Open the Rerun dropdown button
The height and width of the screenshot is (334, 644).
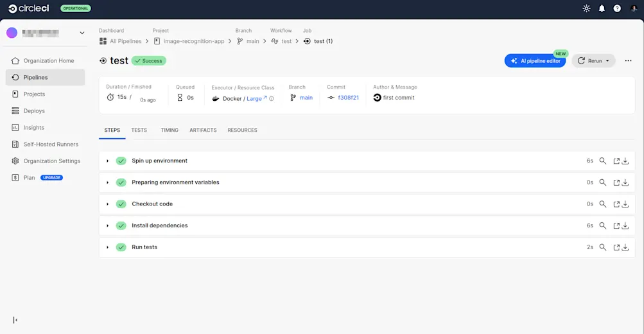[593, 61]
